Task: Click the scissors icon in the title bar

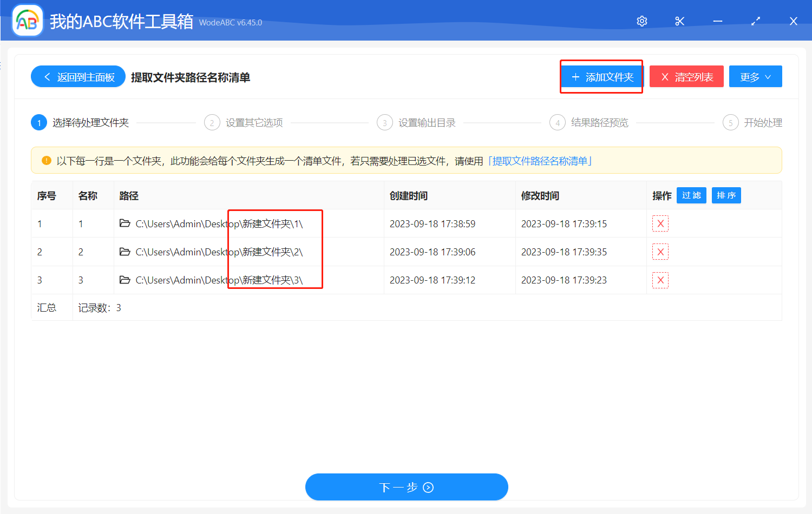Action: (x=679, y=21)
